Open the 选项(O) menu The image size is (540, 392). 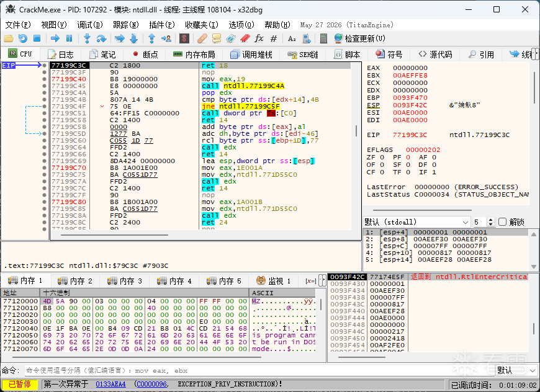241,25
